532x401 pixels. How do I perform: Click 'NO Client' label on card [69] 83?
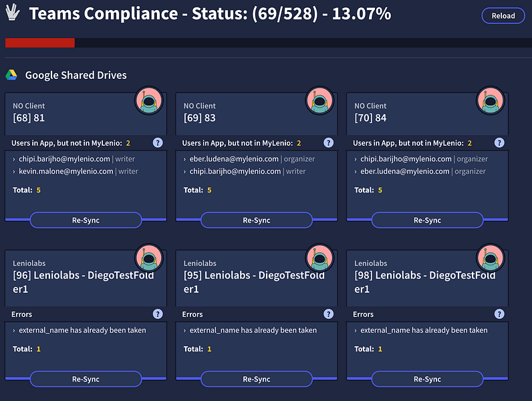pos(199,106)
